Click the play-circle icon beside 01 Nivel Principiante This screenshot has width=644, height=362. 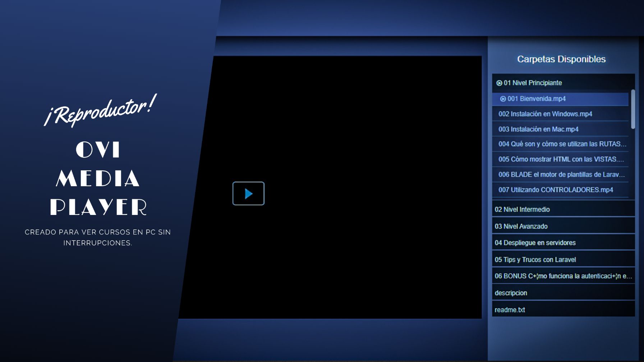point(499,83)
